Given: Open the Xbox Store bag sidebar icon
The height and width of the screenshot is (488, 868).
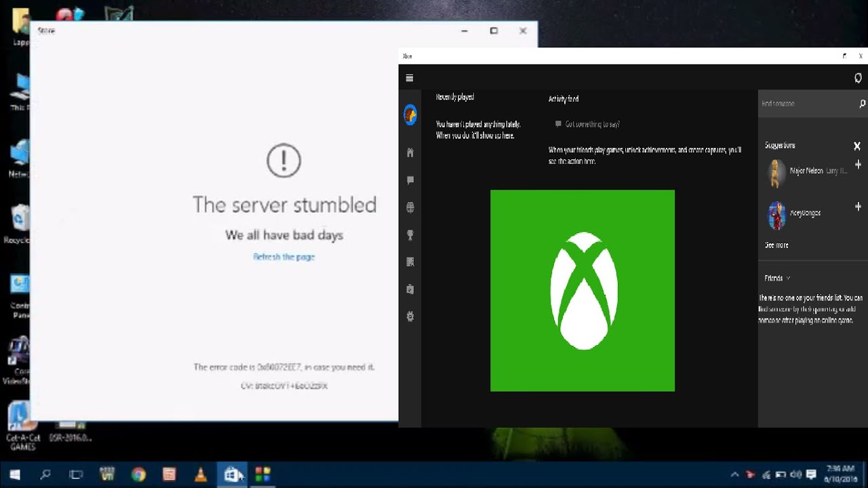Looking at the screenshot, I should (x=410, y=289).
